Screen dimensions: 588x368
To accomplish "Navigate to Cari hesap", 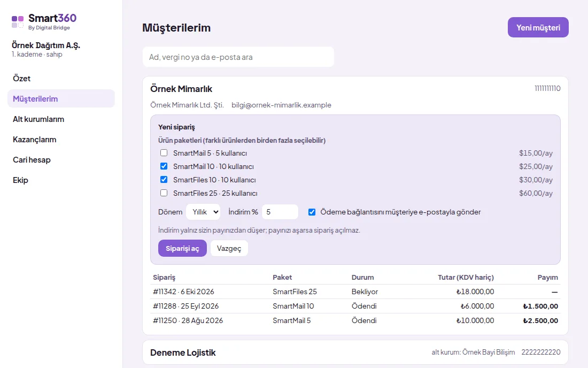I will 61,159.
